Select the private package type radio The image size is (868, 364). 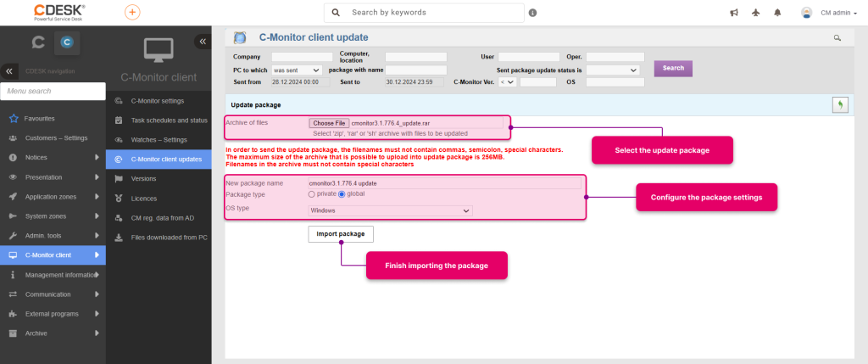pyautogui.click(x=311, y=194)
